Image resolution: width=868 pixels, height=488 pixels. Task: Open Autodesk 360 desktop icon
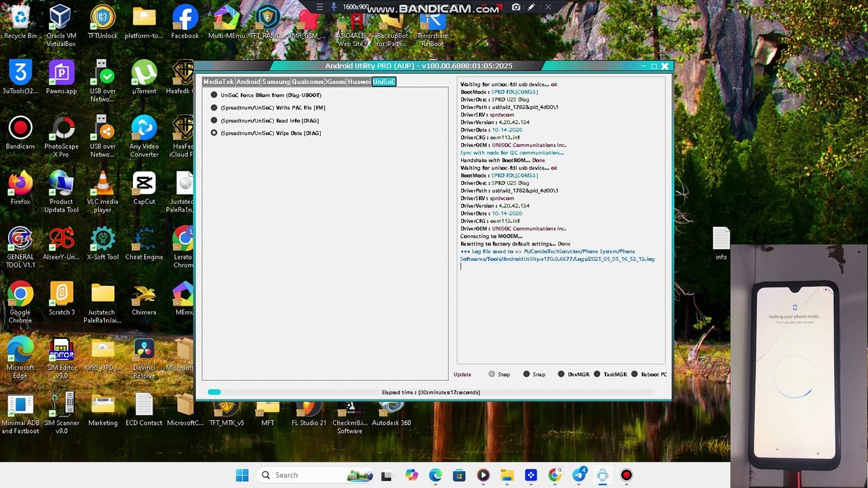tap(391, 413)
